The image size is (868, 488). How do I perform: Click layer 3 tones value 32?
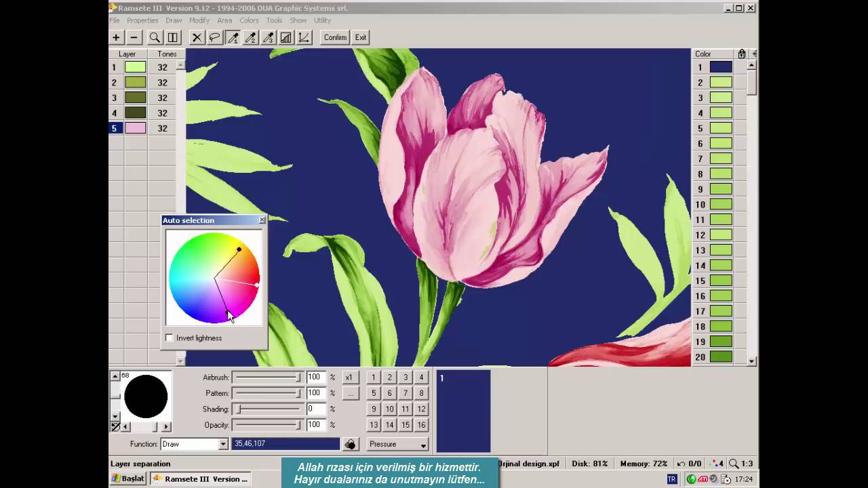click(x=162, y=98)
